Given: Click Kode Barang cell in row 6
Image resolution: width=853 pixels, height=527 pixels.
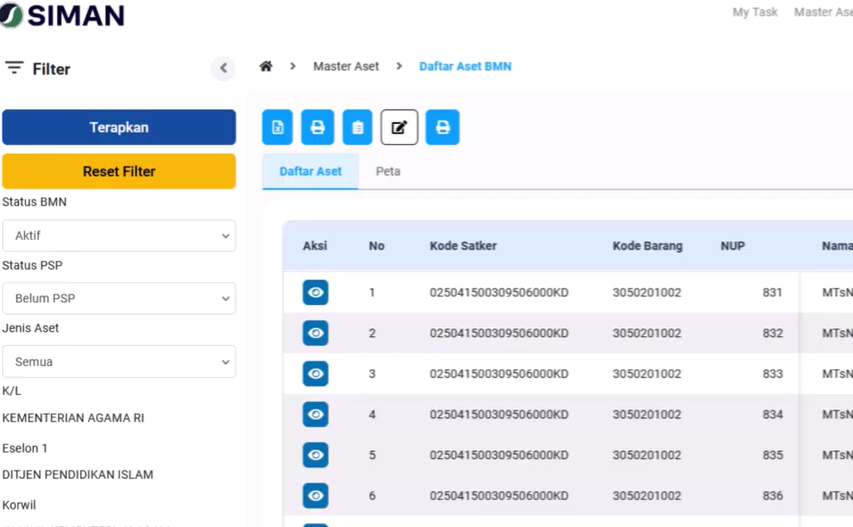Looking at the screenshot, I should (647, 495).
